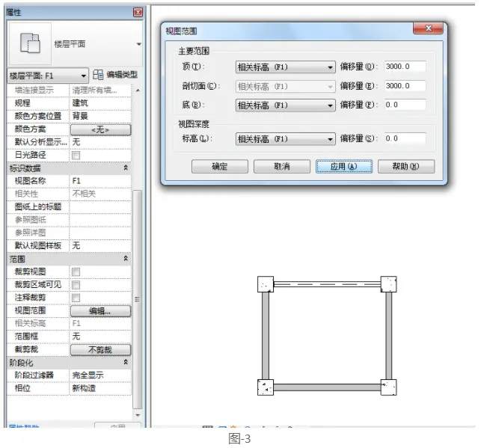Click the 偏移量(E) cut plane offset field
This screenshot has width=484, height=448.
click(x=405, y=86)
